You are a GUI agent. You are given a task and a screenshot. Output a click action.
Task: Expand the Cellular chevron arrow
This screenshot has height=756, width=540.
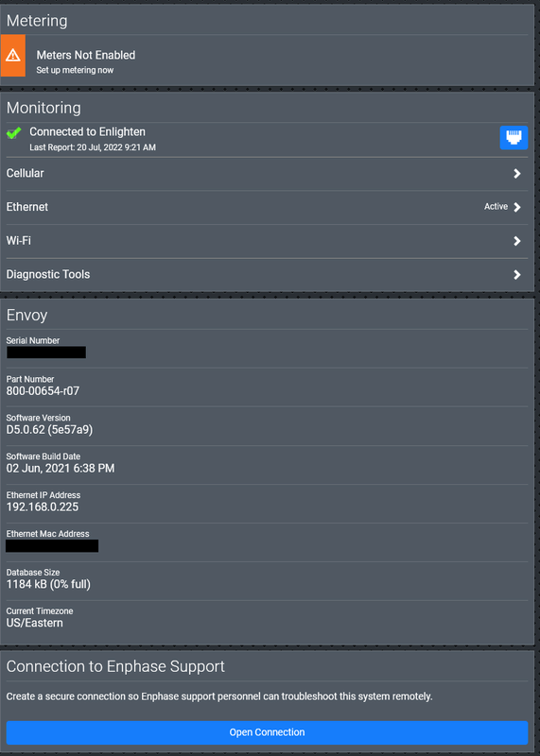pyautogui.click(x=517, y=174)
